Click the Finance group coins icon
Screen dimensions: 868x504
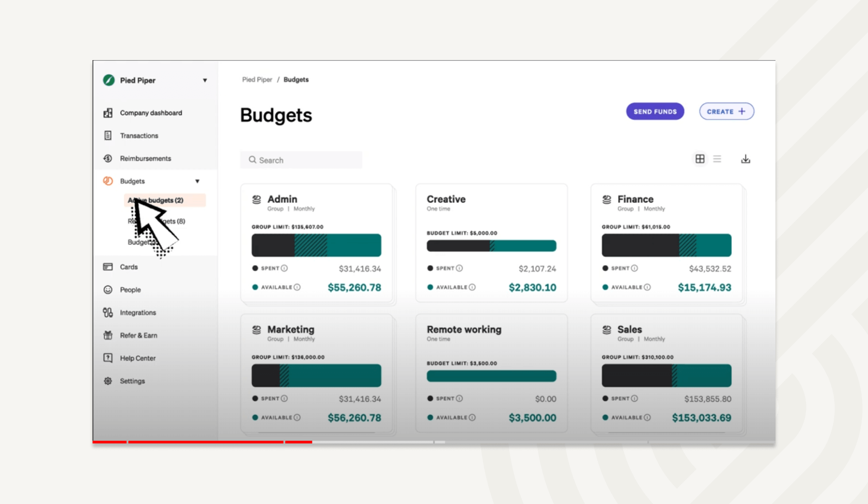[x=607, y=199]
